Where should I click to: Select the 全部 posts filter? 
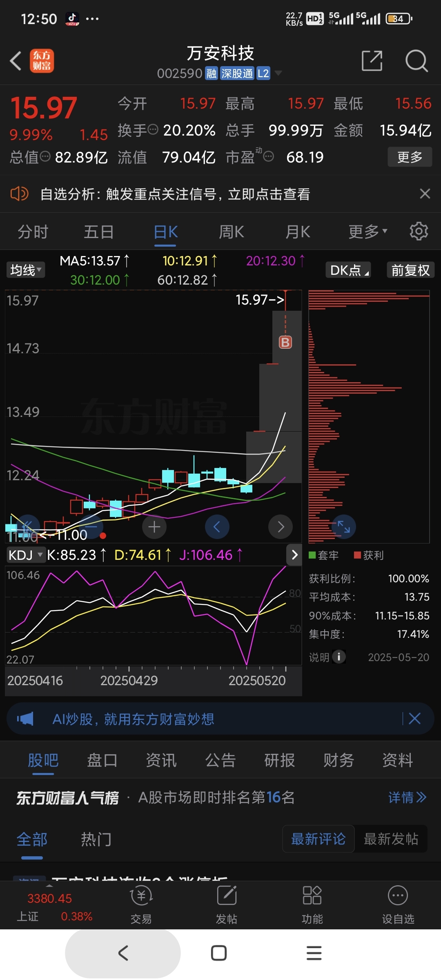32,840
